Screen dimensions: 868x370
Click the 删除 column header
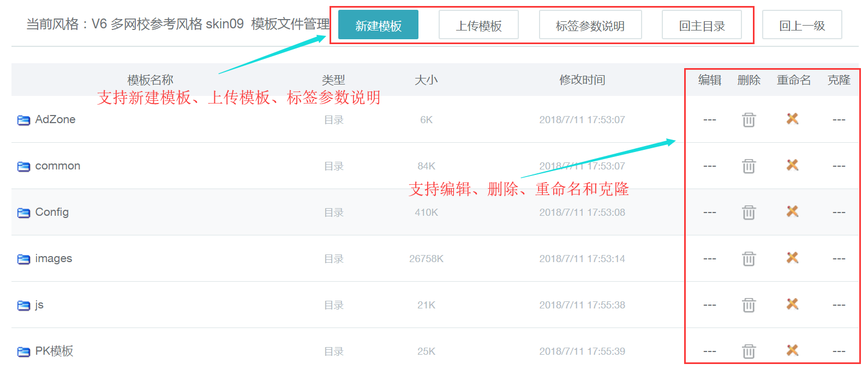pyautogui.click(x=749, y=80)
